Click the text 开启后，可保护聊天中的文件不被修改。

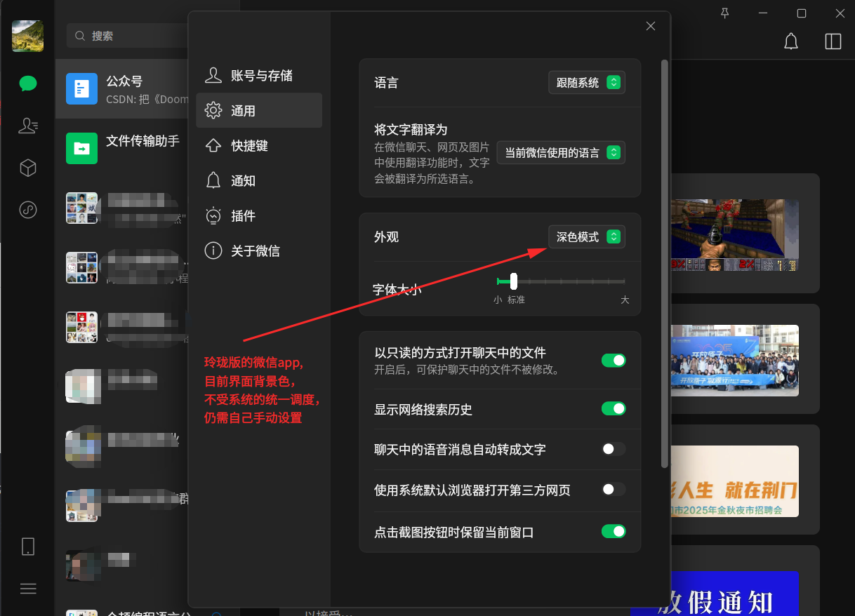467,370
